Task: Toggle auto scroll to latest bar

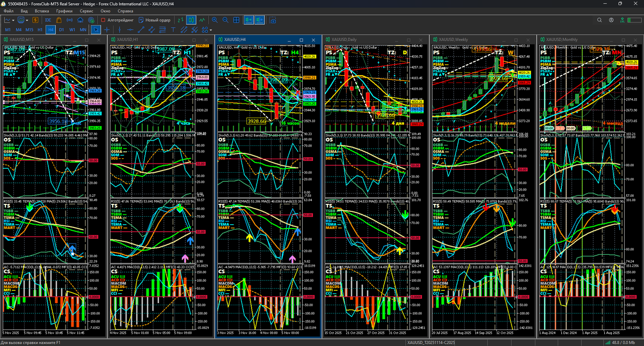Action: (x=248, y=20)
